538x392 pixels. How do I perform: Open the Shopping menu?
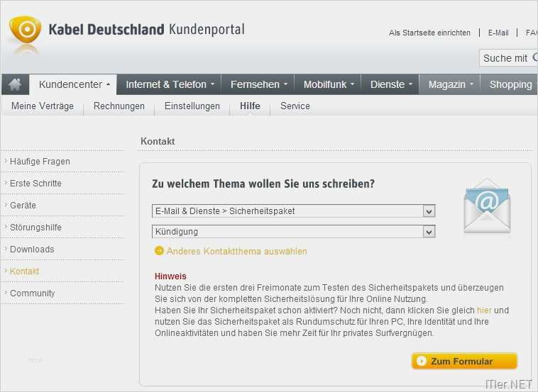(510, 84)
